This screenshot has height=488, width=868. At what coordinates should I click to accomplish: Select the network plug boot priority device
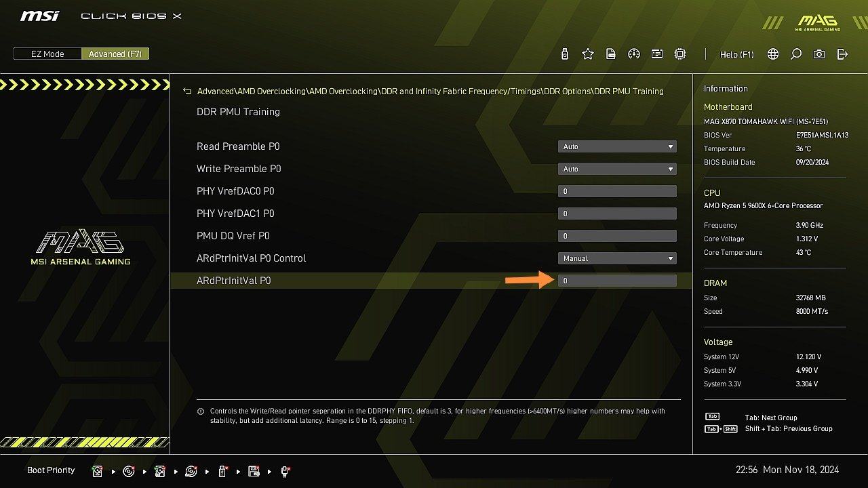coord(285,471)
